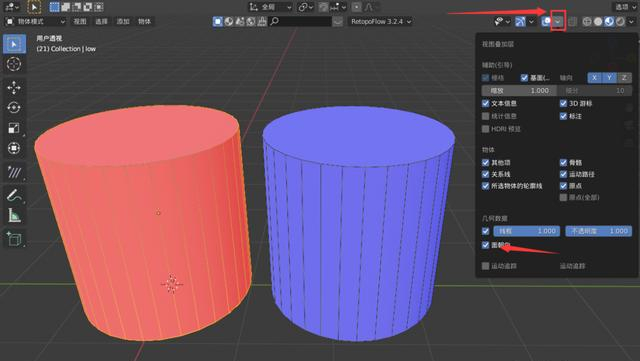Image resolution: width=640 pixels, height=361 pixels.
Task: Click the tweak select cursor icon in header
Action: (34, 7)
